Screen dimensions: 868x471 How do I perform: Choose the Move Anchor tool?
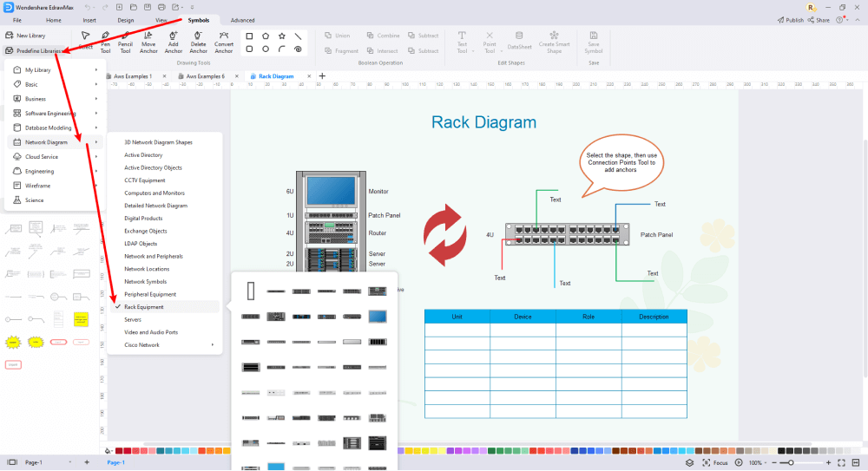(148, 42)
